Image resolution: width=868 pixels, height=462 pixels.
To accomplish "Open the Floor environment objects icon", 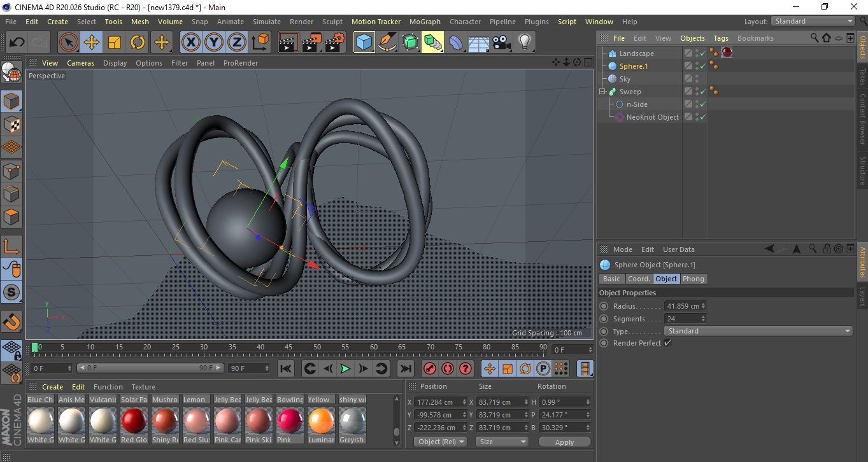I will click(x=478, y=43).
